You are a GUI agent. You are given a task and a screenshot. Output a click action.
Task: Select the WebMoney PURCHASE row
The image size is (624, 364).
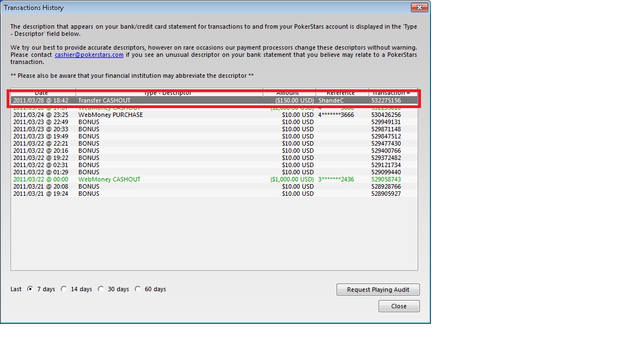(214, 115)
